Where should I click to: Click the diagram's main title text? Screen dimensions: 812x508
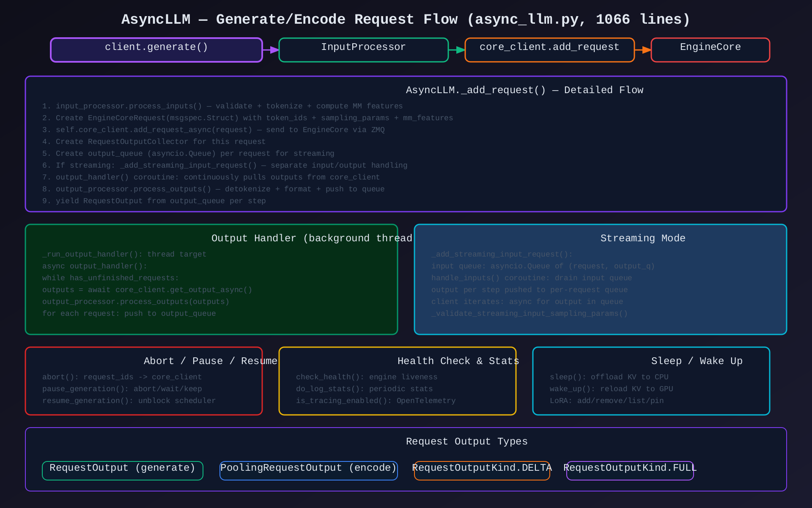pos(406,19)
